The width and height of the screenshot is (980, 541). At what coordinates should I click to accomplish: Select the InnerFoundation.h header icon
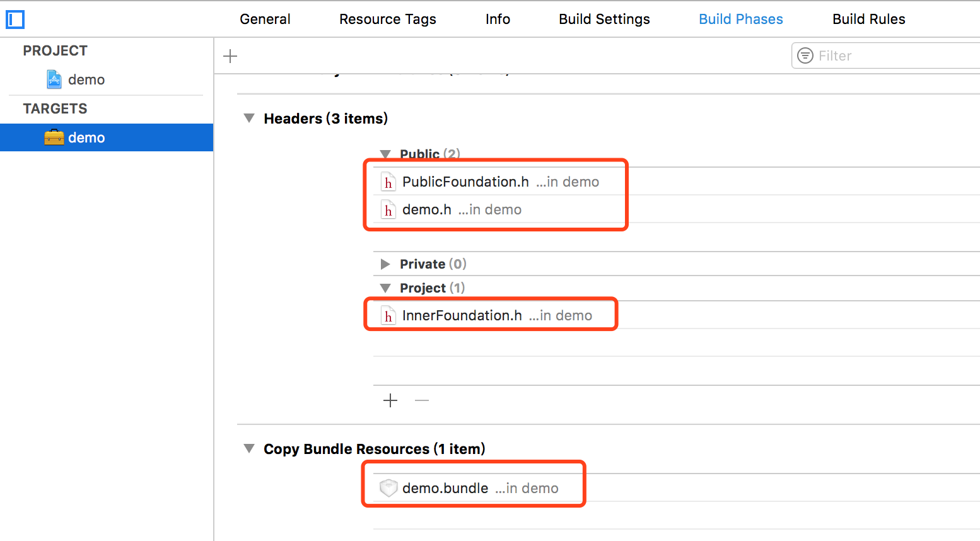point(388,315)
